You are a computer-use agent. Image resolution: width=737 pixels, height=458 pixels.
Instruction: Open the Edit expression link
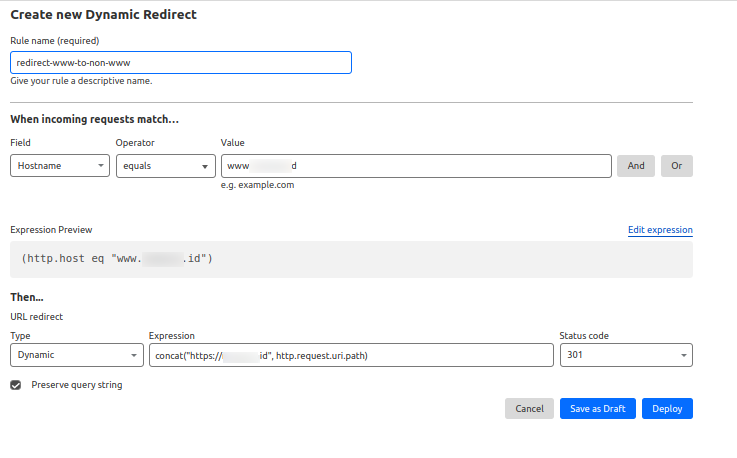point(660,230)
